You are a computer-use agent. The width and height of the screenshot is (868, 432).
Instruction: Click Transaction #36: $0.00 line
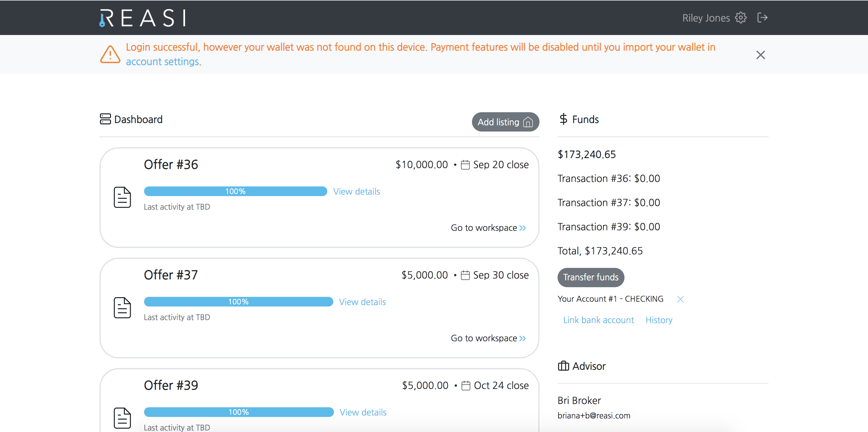(609, 178)
